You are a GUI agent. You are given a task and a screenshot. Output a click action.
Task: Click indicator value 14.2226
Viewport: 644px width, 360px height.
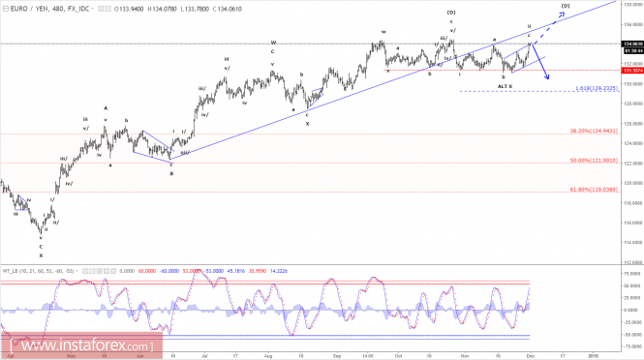coord(279,271)
